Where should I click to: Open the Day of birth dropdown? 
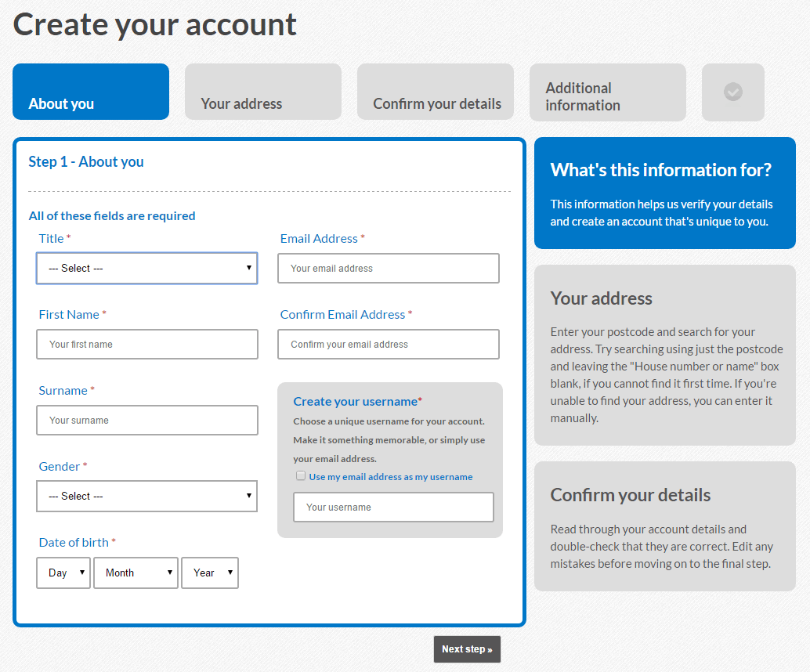[x=63, y=573]
